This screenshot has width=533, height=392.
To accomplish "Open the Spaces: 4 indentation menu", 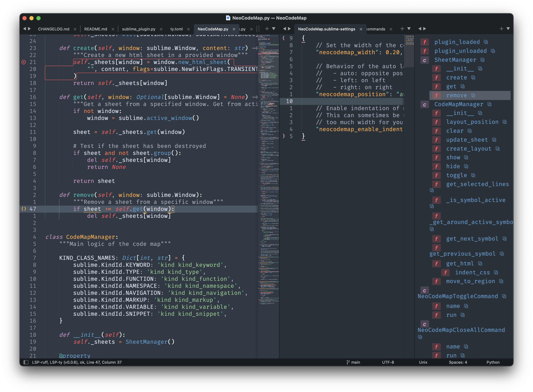I will coord(458,362).
